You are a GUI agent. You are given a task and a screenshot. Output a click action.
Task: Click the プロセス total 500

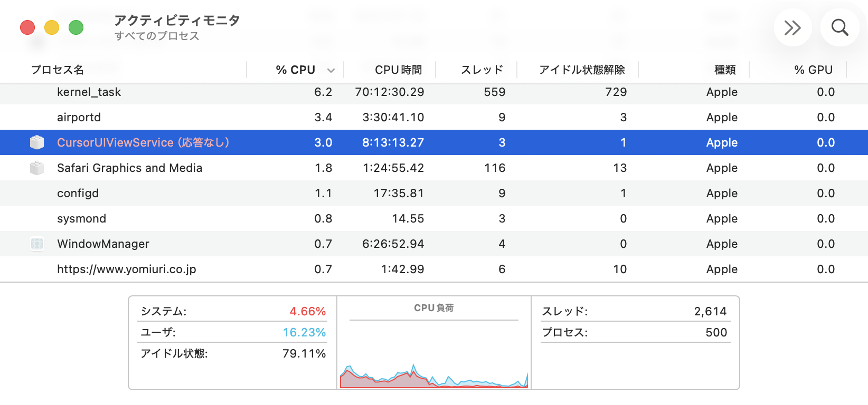716,332
